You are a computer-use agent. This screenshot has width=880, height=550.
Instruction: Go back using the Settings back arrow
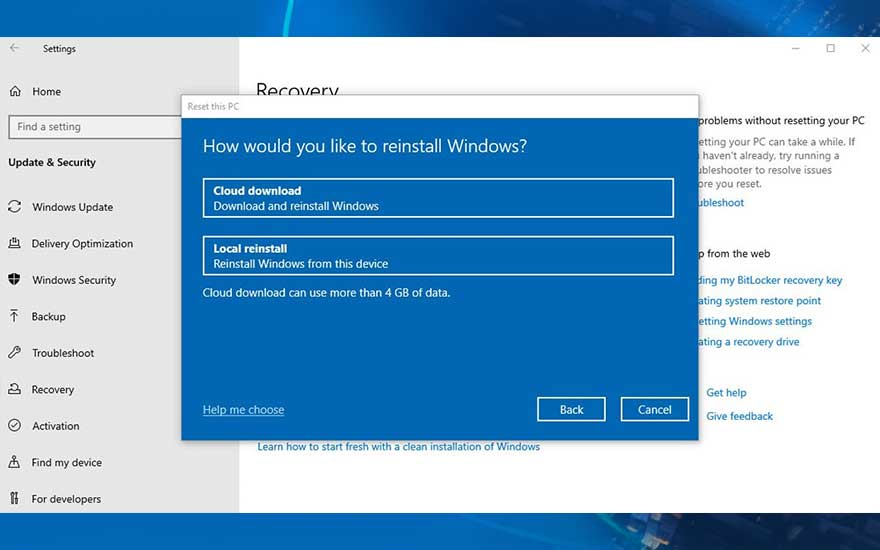pyautogui.click(x=15, y=48)
